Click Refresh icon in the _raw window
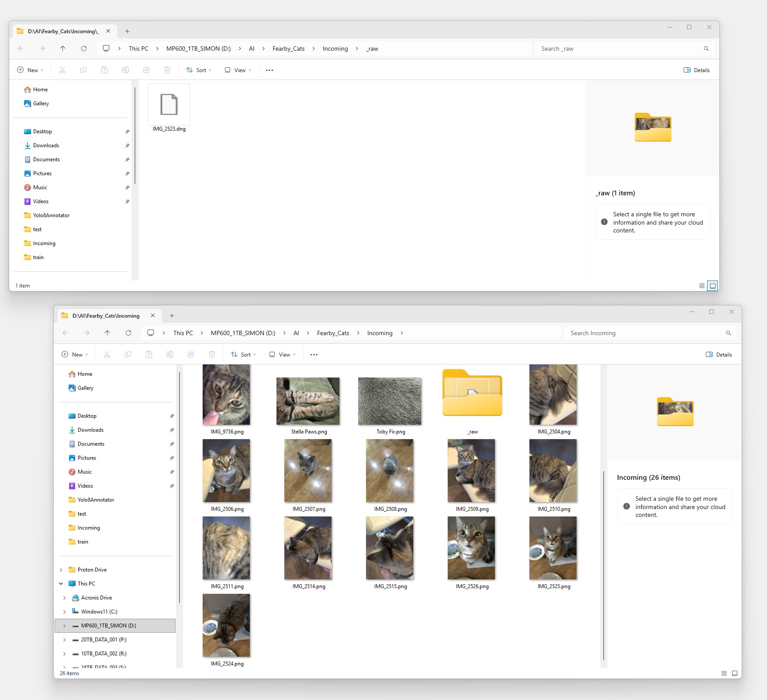Viewport: 767px width, 700px height. tap(84, 49)
